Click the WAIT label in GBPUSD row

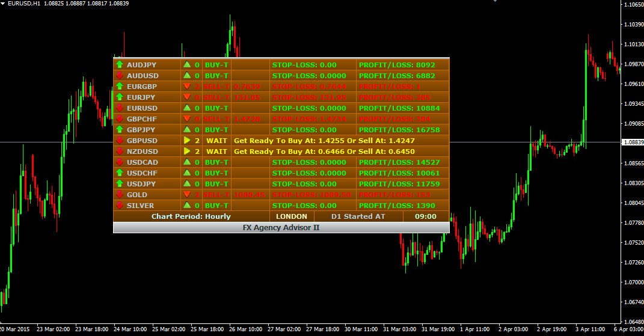[x=216, y=141]
